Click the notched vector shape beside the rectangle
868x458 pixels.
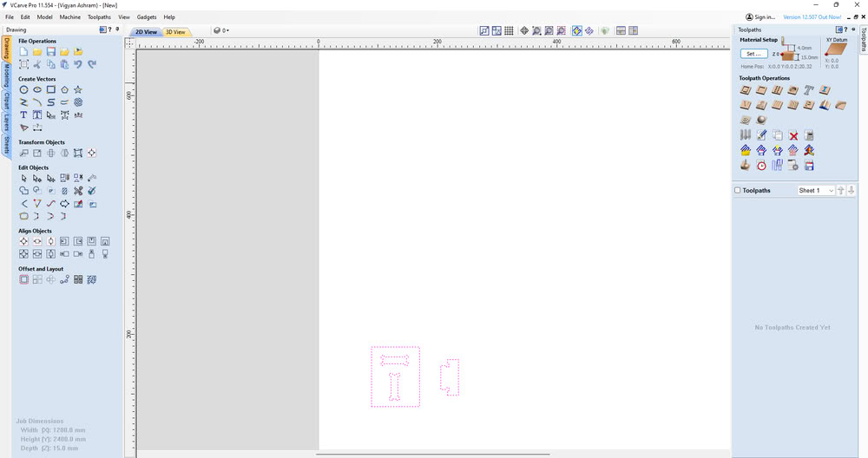pos(450,377)
